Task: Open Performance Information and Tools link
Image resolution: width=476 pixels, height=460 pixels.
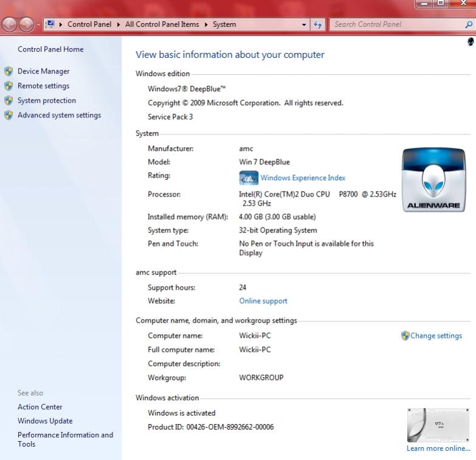Action: 65,439
